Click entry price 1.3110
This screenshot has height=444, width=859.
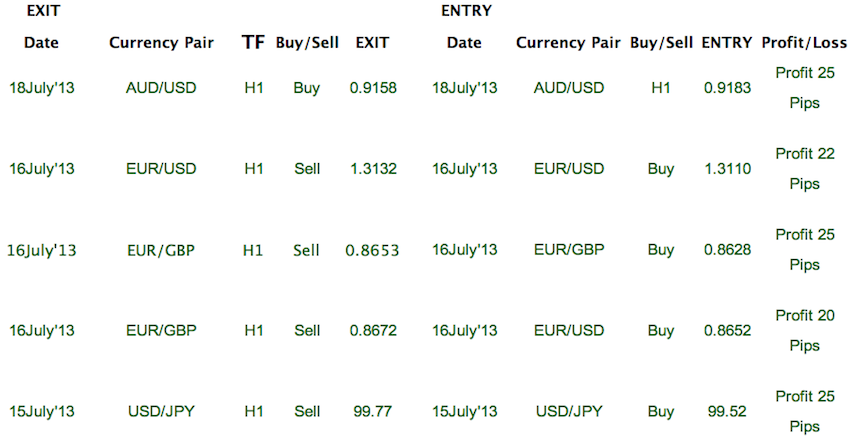[727, 169]
